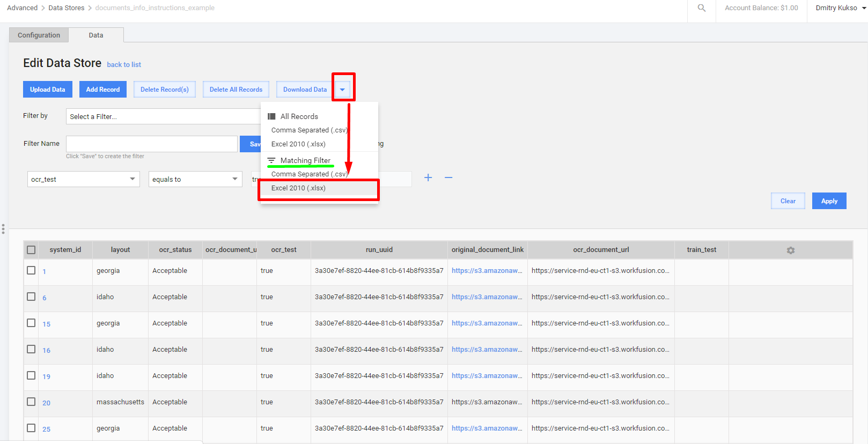Add a filter condition with plus icon

pyautogui.click(x=428, y=177)
